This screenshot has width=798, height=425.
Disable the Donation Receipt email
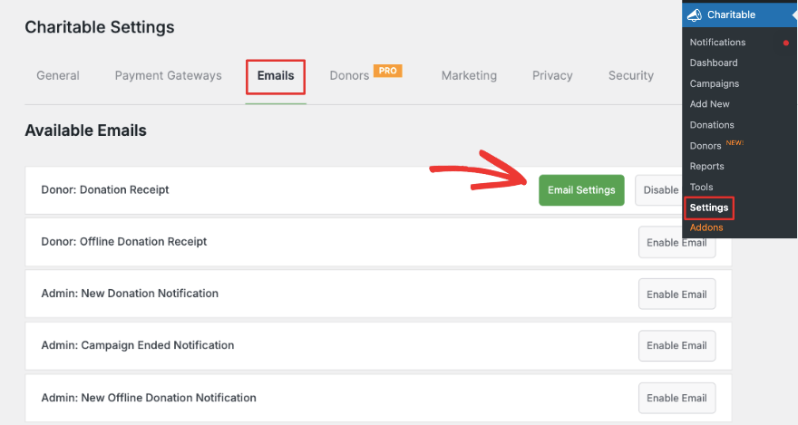[x=659, y=190]
